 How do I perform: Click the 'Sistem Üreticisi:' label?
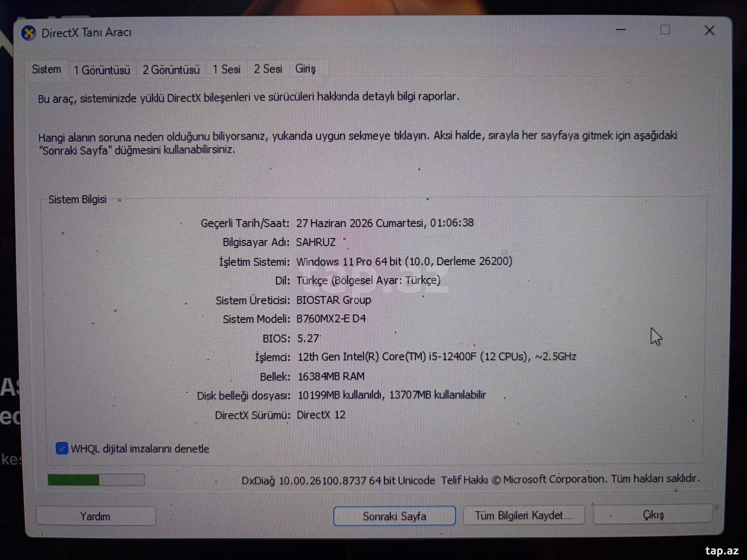[x=253, y=300]
